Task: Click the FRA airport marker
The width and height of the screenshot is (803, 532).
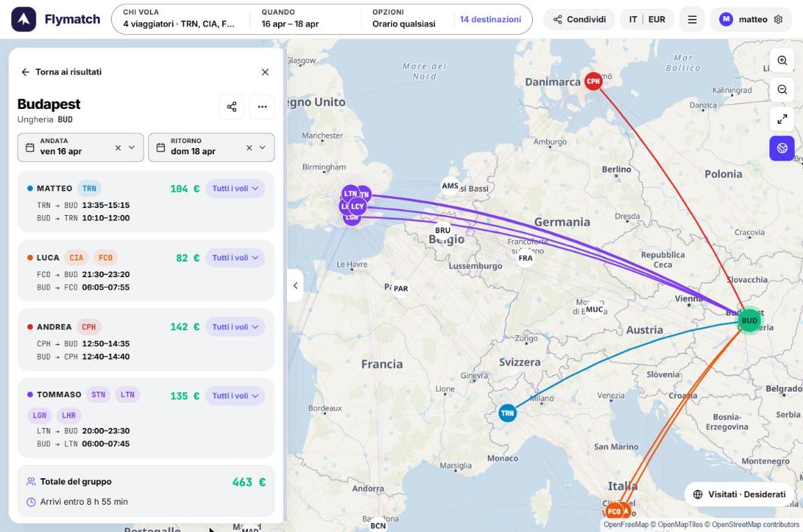Action: coord(525,258)
